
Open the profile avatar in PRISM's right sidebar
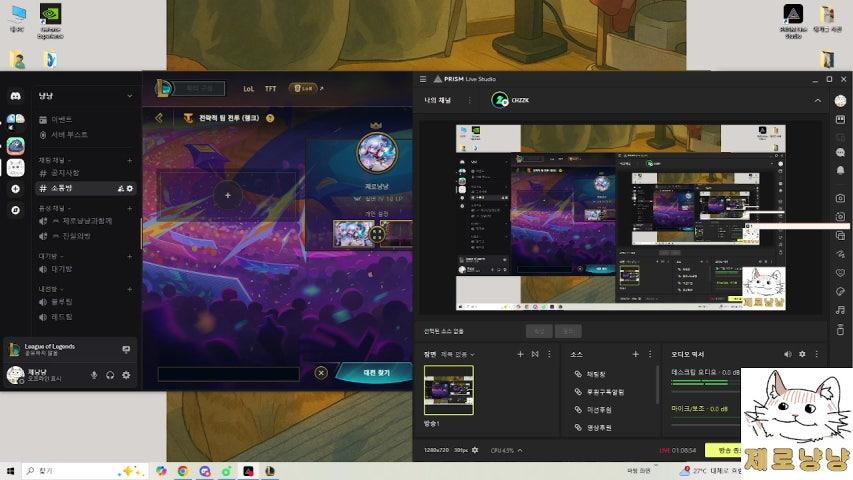pyautogui.click(x=840, y=101)
